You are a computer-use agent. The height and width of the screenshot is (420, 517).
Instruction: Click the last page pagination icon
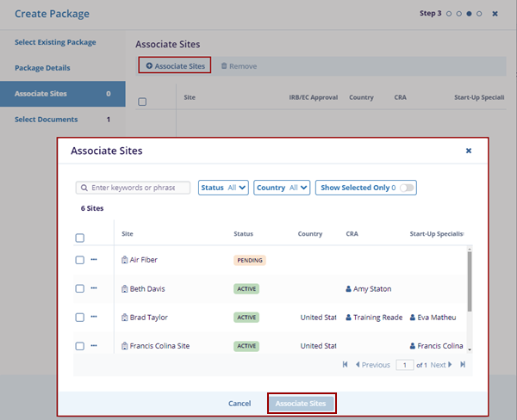click(x=463, y=365)
